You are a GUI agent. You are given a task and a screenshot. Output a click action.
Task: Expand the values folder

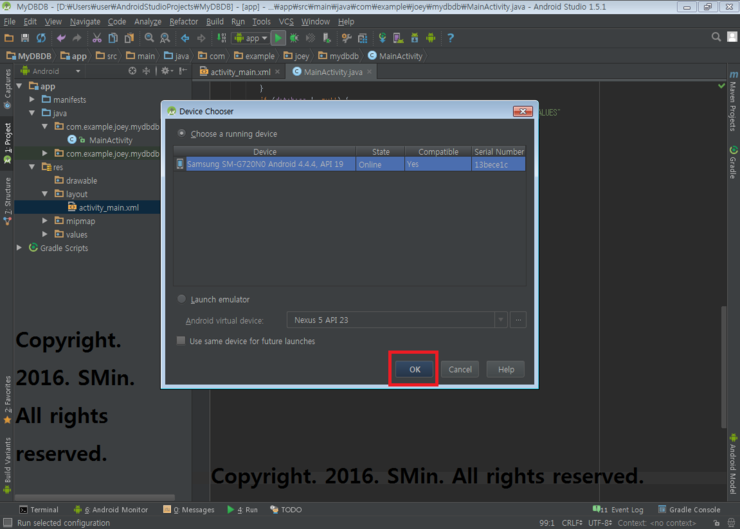45,234
